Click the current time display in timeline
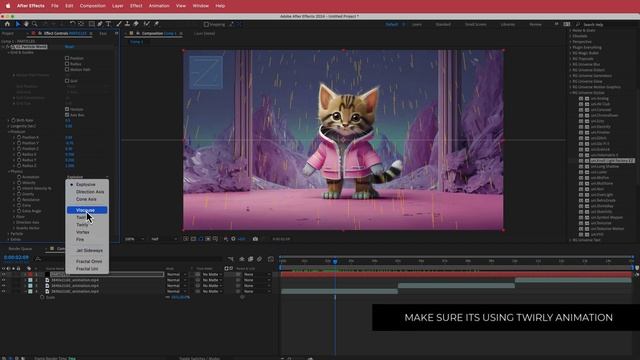Image resolution: width=640 pixels, height=360 pixels. coord(16,258)
